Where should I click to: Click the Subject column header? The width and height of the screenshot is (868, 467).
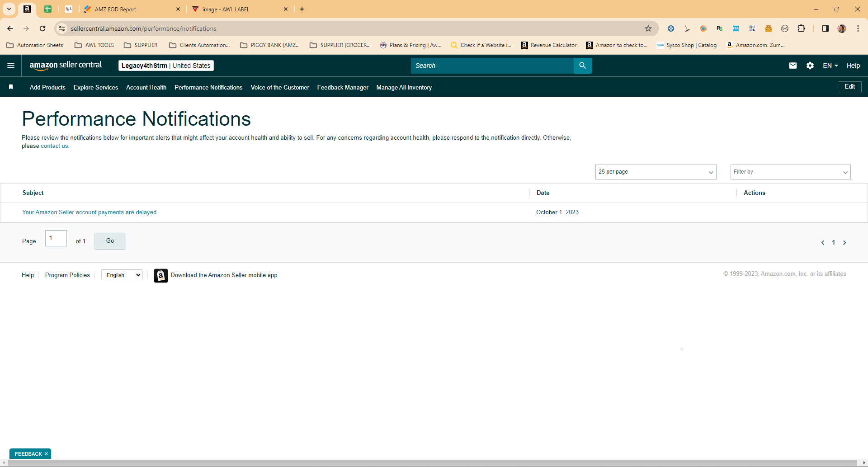33,193
